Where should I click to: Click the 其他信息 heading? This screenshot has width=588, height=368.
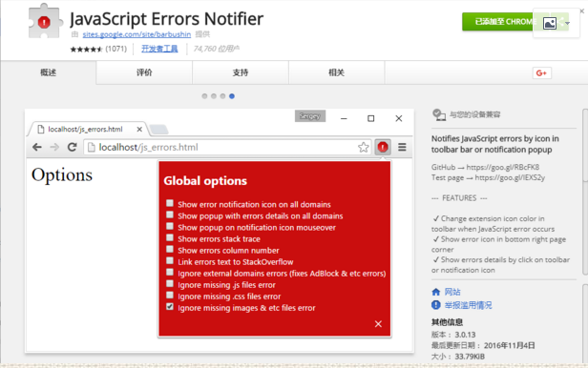(x=447, y=322)
